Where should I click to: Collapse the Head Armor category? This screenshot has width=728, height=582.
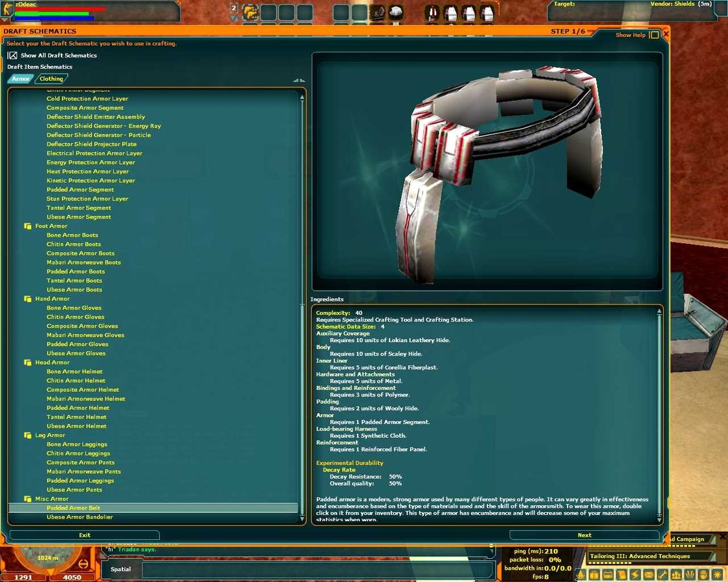tap(28, 363)
